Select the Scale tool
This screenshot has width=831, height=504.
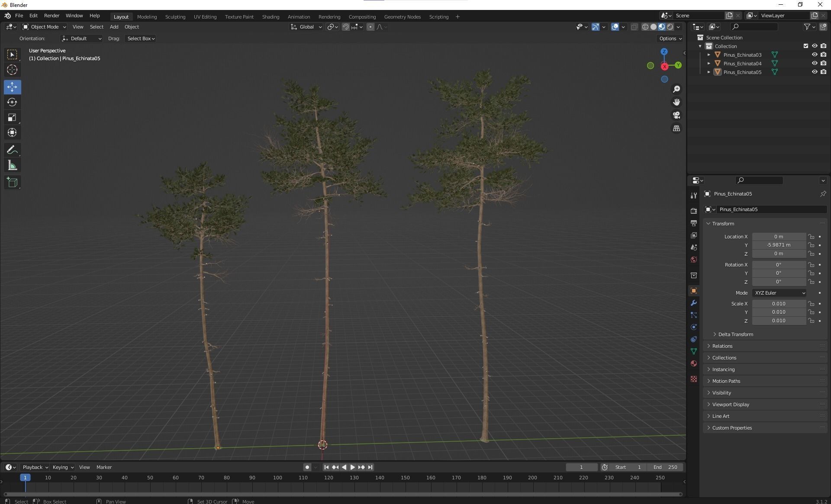[x=12, y=117]
